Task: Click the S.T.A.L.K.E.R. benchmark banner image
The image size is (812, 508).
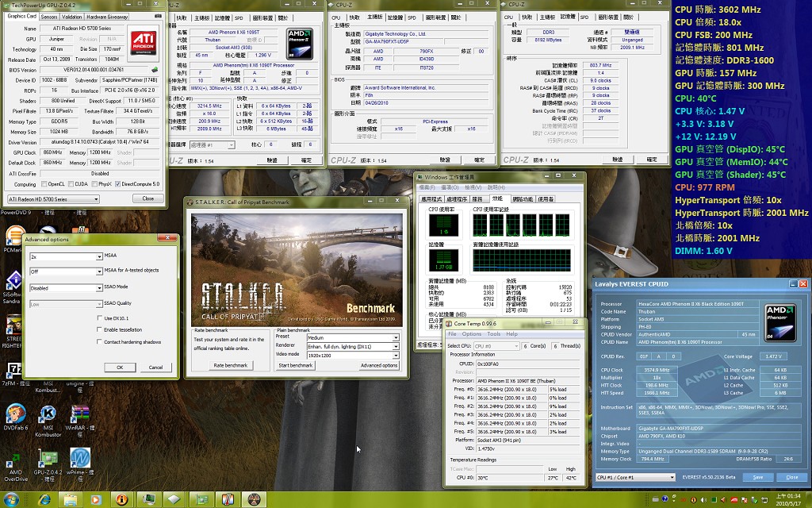Action: click(x=297, y=270)
